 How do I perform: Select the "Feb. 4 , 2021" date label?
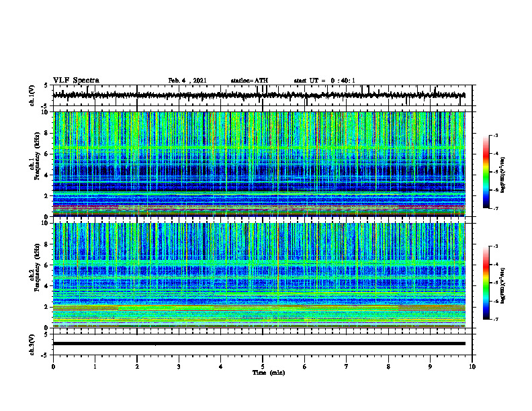[187, 81]
